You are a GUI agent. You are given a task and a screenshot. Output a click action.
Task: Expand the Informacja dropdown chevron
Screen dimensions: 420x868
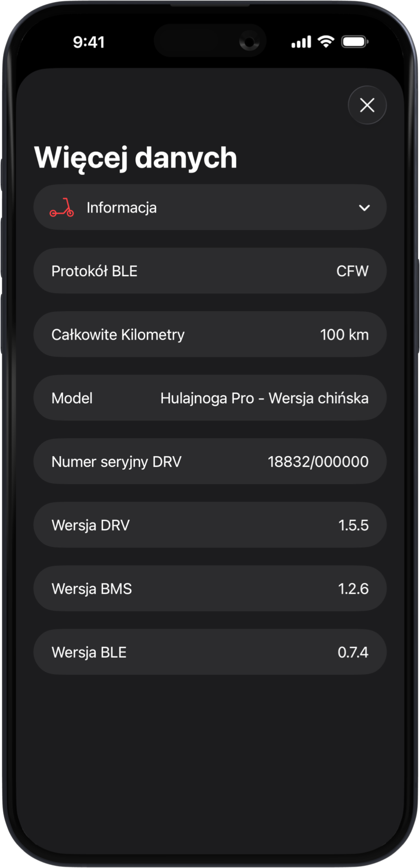pos(364,208)
